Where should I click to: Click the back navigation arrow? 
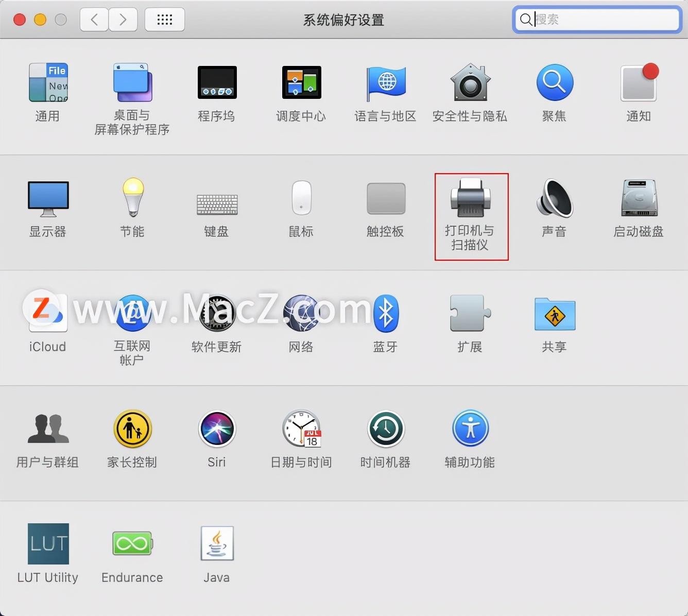[x=94, y=19]
